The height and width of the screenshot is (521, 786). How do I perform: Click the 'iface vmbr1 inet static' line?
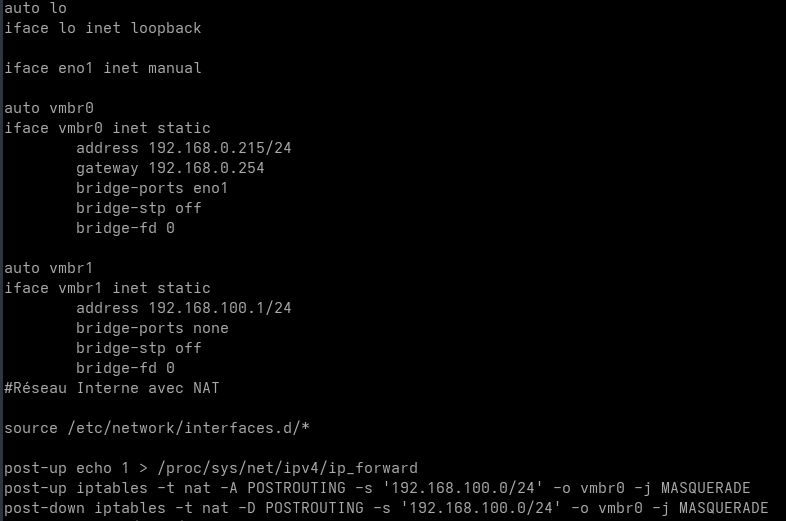(107, 288)
